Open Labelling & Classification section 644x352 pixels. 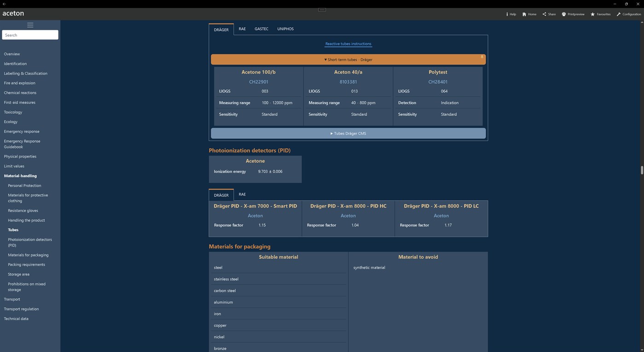26,73
